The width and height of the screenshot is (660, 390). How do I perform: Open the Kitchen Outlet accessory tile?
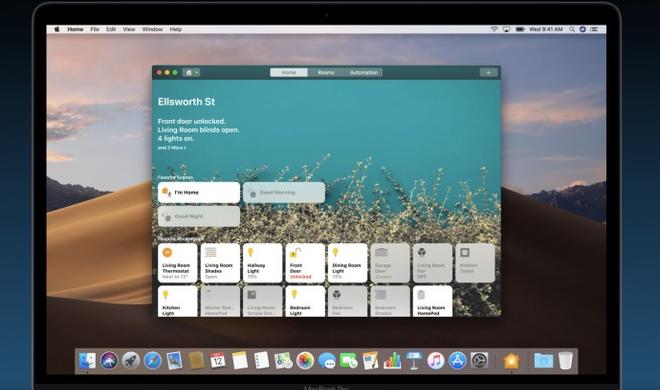click(x=475, y=263)
